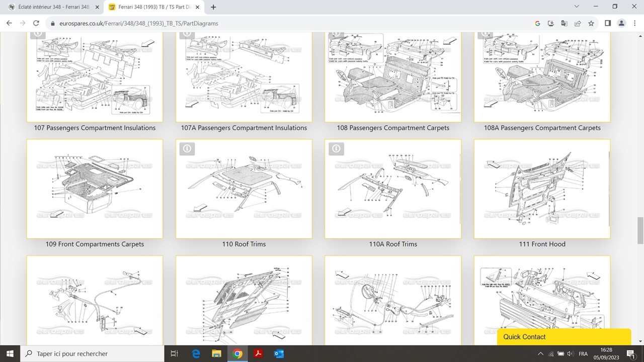Open the tab search dropdown arrow
Viewport: 644px width, 362px height.
coord(577,7)
